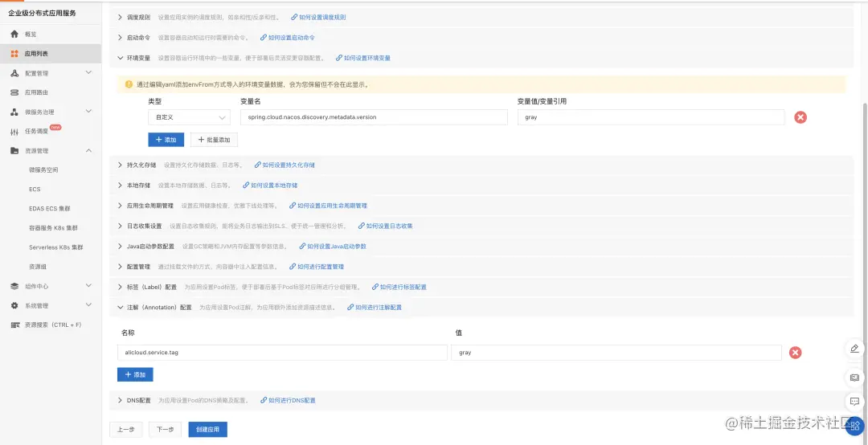
Task: Click the floating book documentation icon
Action: coord(854,378)
